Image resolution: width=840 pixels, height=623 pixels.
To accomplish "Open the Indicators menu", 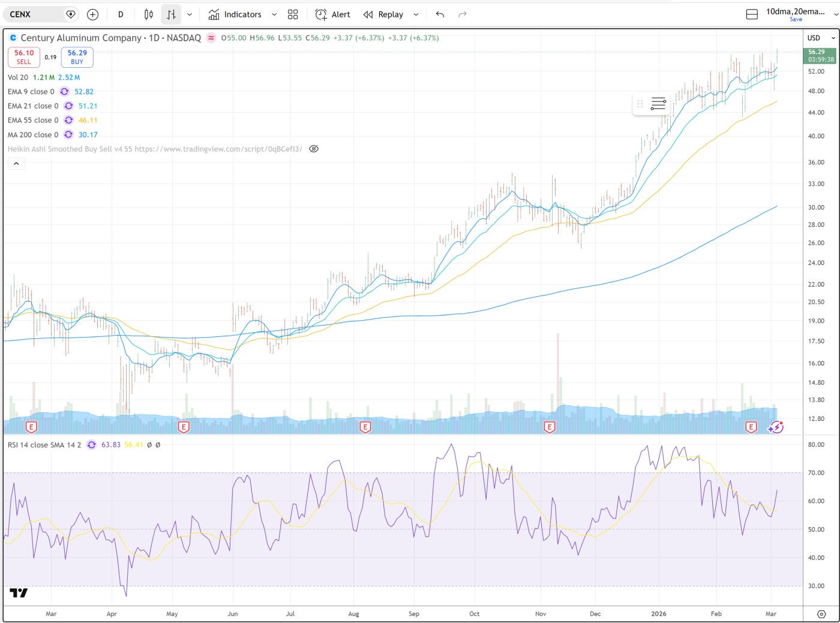I will point(235,14).
